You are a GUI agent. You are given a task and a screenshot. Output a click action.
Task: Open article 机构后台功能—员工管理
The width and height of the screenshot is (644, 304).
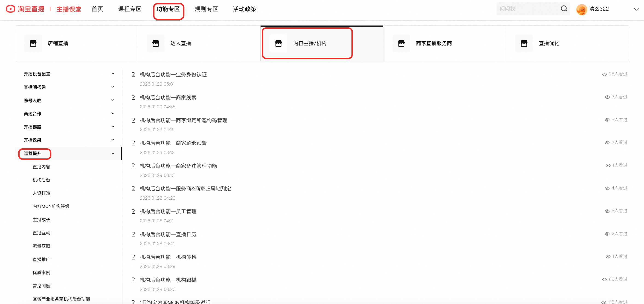(168, 211)
